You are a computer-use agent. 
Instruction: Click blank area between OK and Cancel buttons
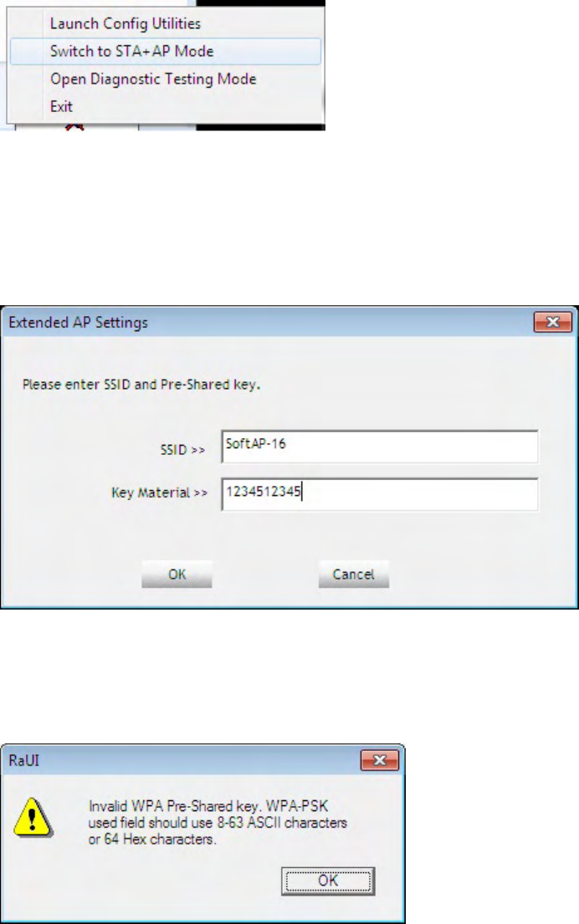265,574
